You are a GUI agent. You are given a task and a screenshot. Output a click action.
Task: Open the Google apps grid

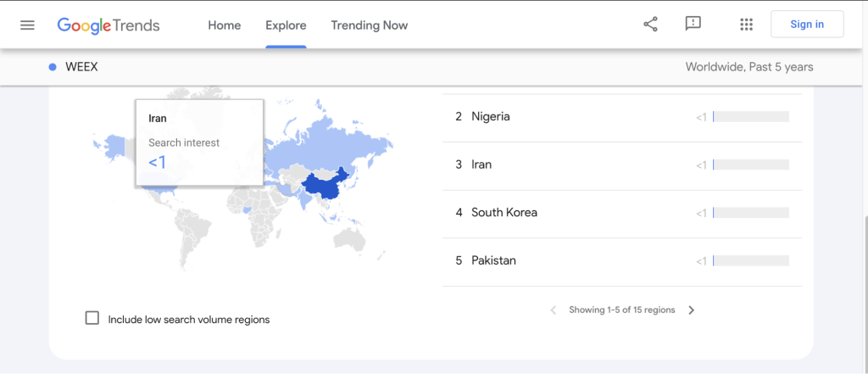[746, 25]
